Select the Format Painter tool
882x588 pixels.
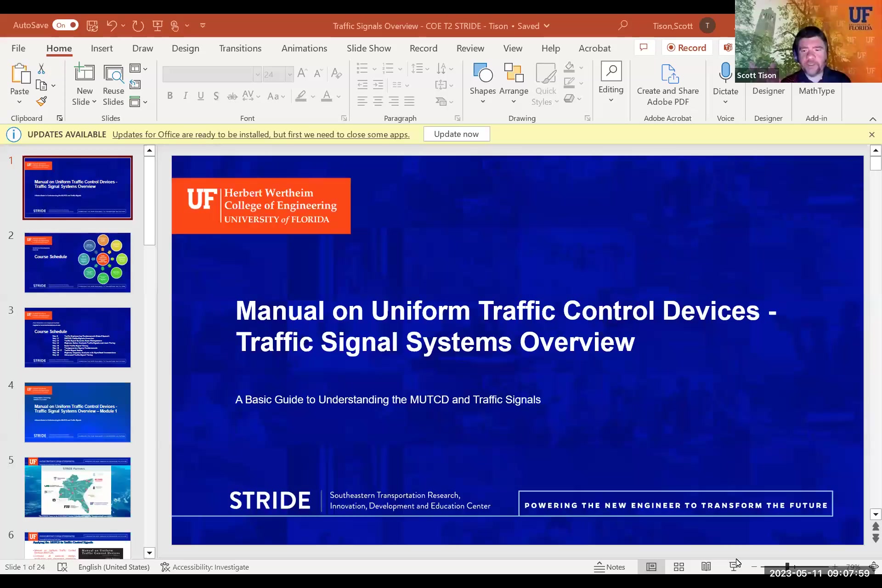tap(42, 101)
